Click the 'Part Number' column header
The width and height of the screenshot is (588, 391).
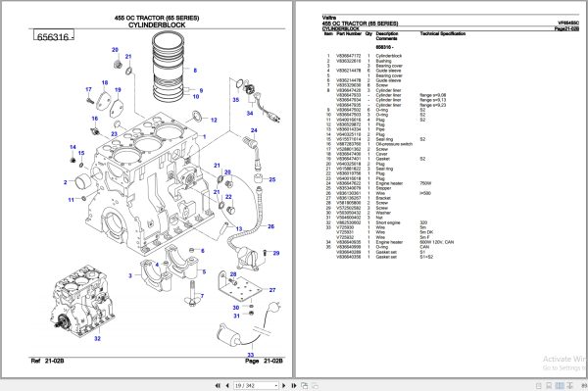(349, 33)
